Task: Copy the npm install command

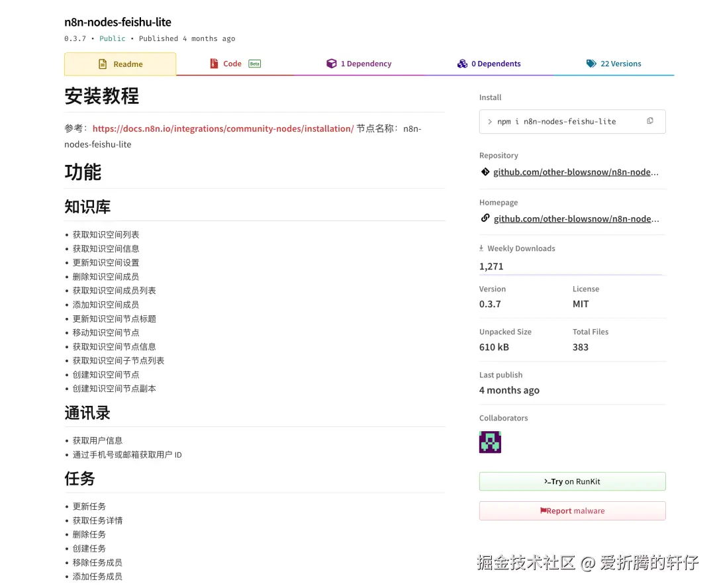Action: point(650,121)
